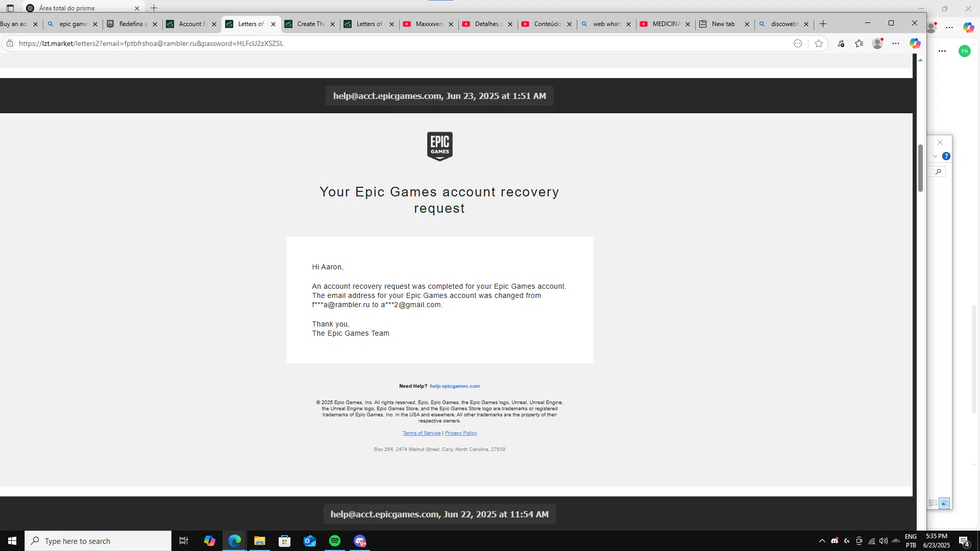This screenshot has width=980, height=551.
Task: Open Spotify from the taskbar
Action: 335,541
